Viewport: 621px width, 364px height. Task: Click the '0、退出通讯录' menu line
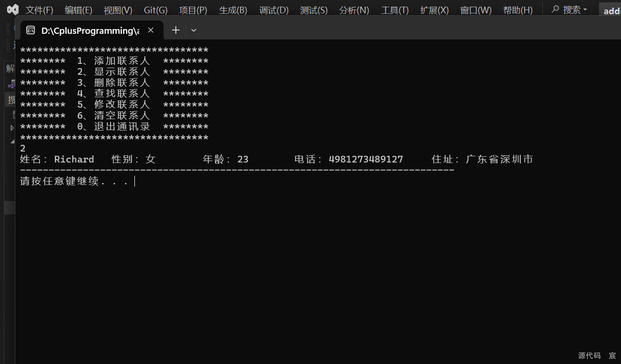click(113, 127)
